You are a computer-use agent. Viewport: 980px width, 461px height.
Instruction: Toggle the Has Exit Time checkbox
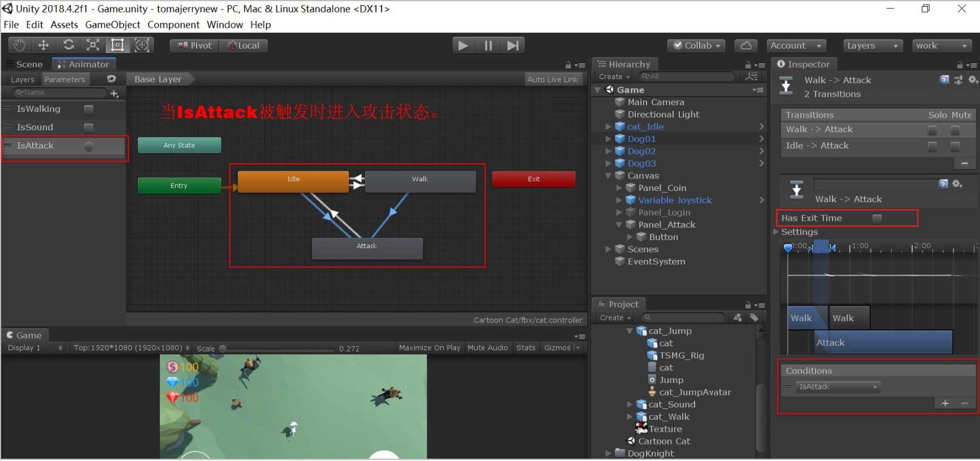pyautogui.click(x=877, y=218)
